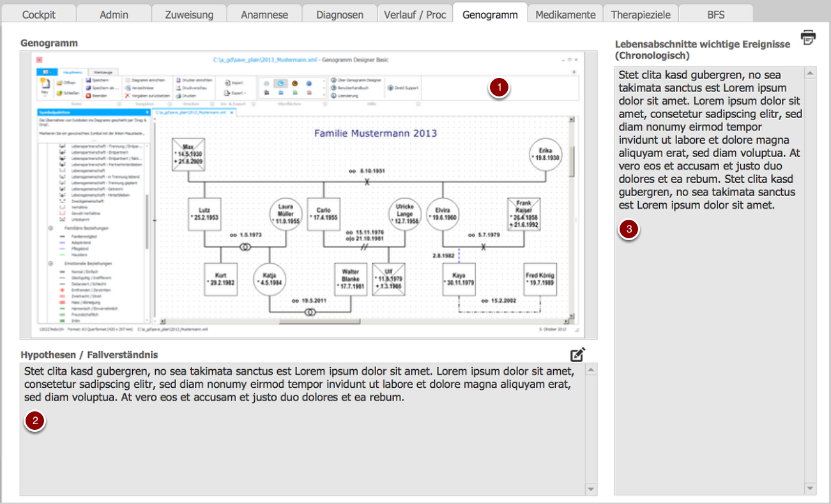The image size is (831, 504).
Task: Select the Laura Müller node in the genogram
Action: [285, 214]
